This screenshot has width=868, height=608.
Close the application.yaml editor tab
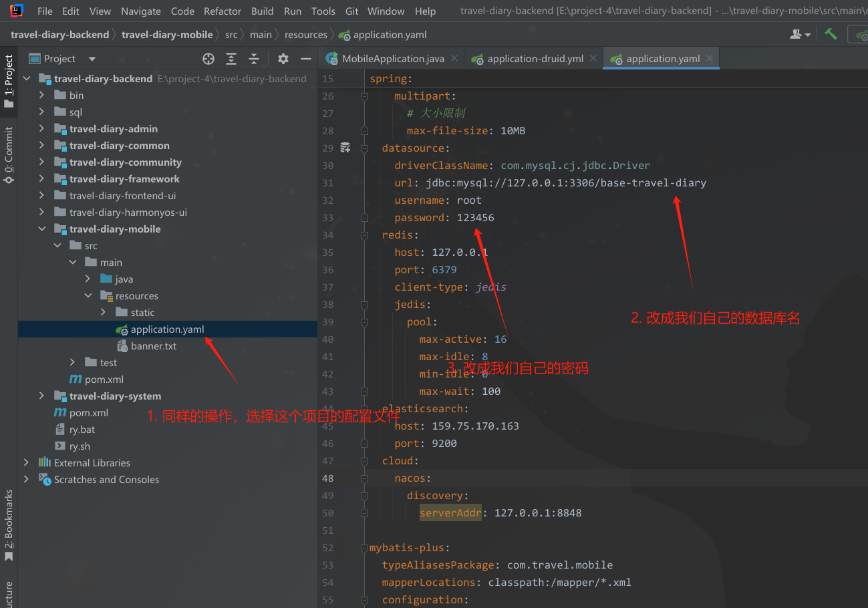click(x=710, y=58)
